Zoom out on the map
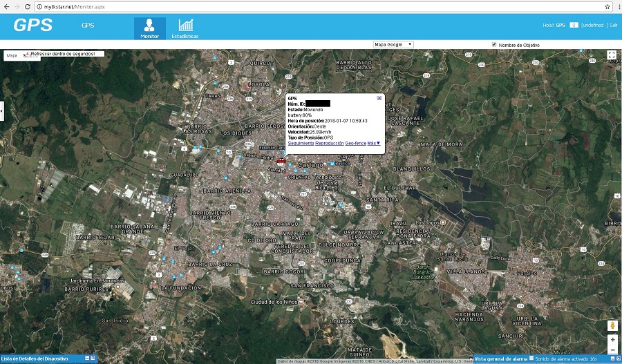This screenshot has height=364, width=622. 612,350
